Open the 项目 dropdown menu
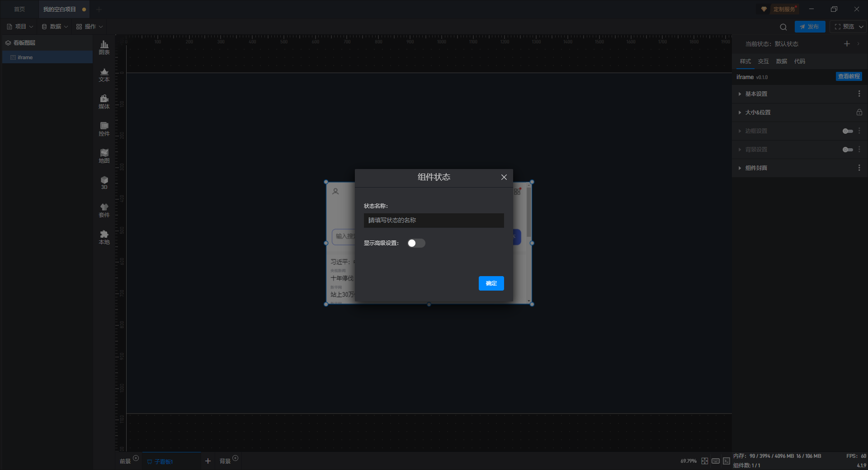868x470 pixels. click(x=20, y=27)
